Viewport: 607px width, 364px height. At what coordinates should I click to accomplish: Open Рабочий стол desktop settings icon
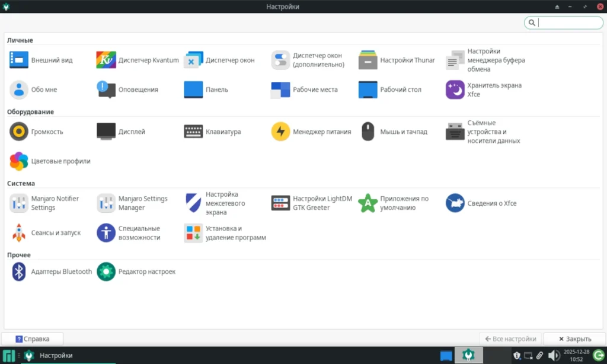click(x=368, y=90)
